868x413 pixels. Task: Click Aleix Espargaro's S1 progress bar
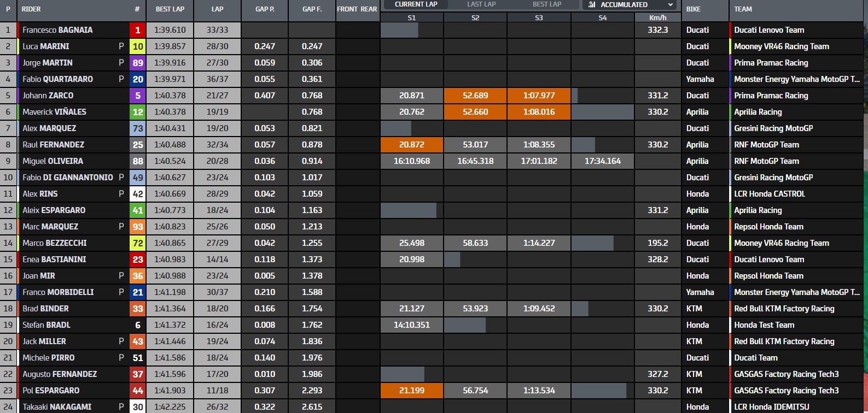point(409,210)
